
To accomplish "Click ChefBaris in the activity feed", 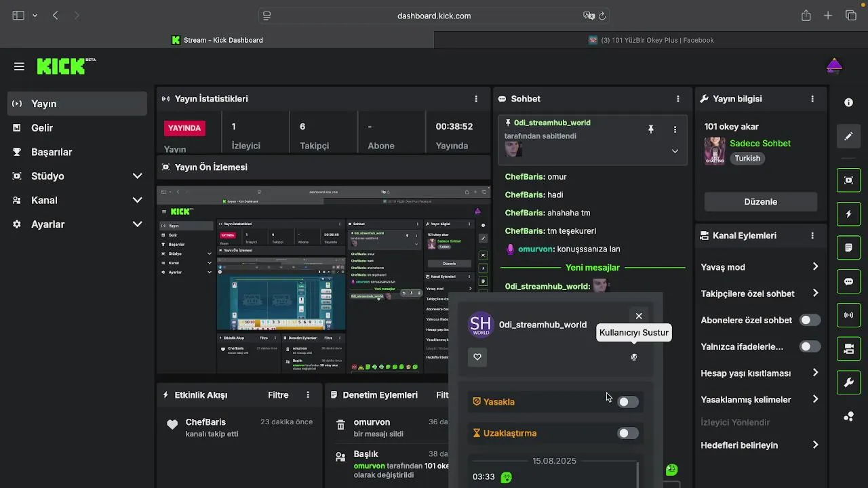I will pyautogui.click(x=205, y=422).
